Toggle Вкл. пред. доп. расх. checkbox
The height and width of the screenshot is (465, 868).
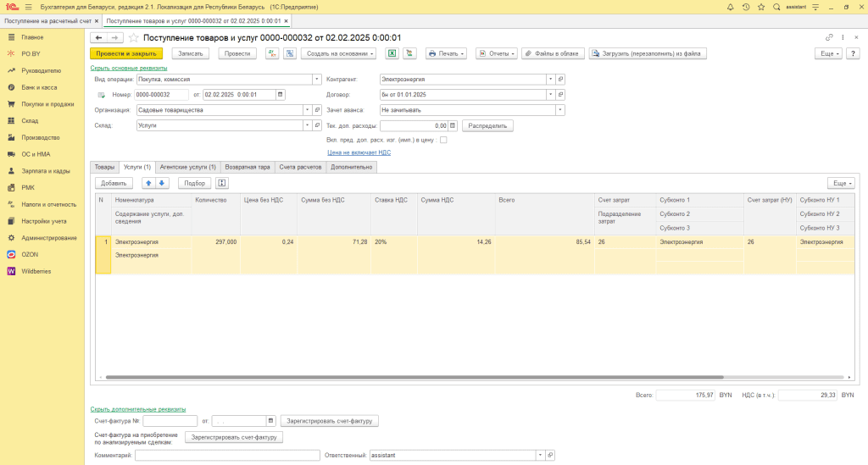click(443, 140)
